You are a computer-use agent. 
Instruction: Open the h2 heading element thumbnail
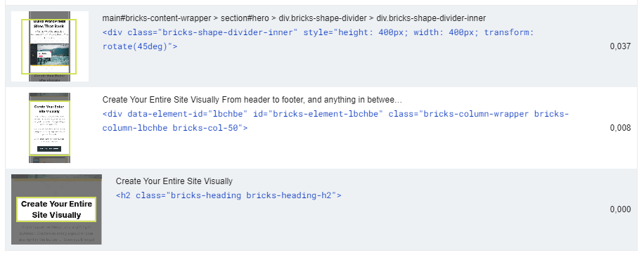pos(56,209)
